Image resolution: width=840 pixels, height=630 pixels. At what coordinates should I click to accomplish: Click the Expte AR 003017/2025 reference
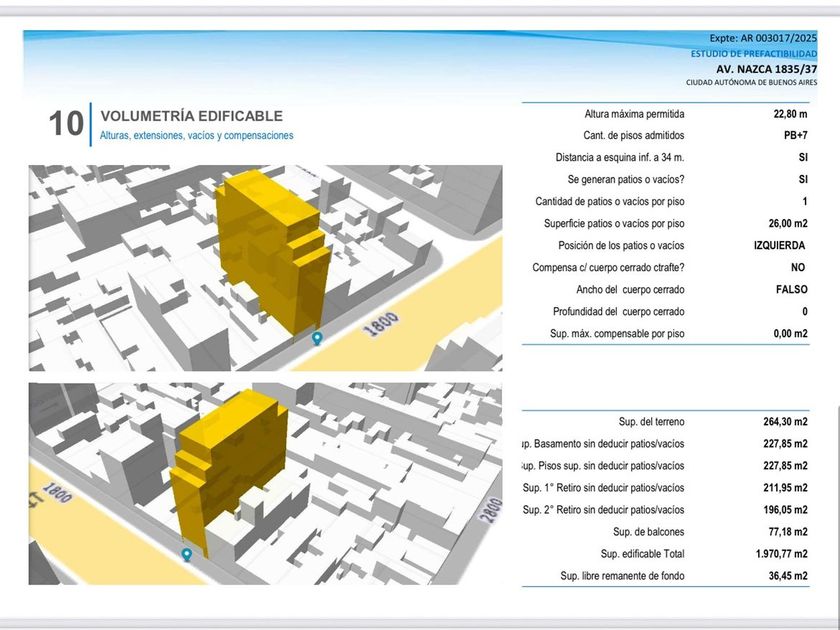tap(770, 37)
